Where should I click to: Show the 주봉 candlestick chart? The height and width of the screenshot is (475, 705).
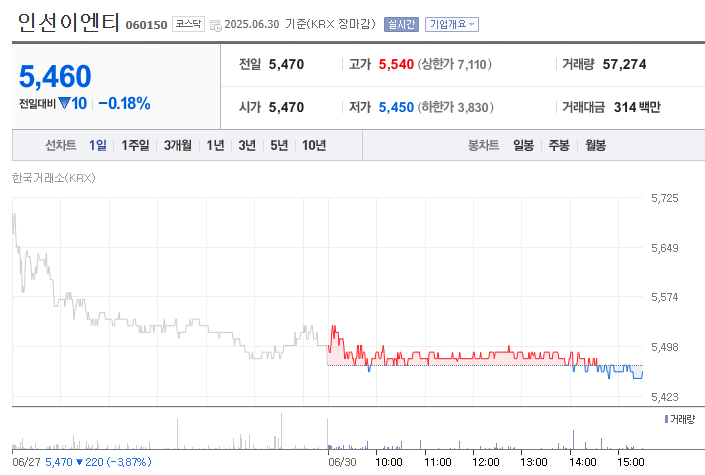(x=559, y=145)
